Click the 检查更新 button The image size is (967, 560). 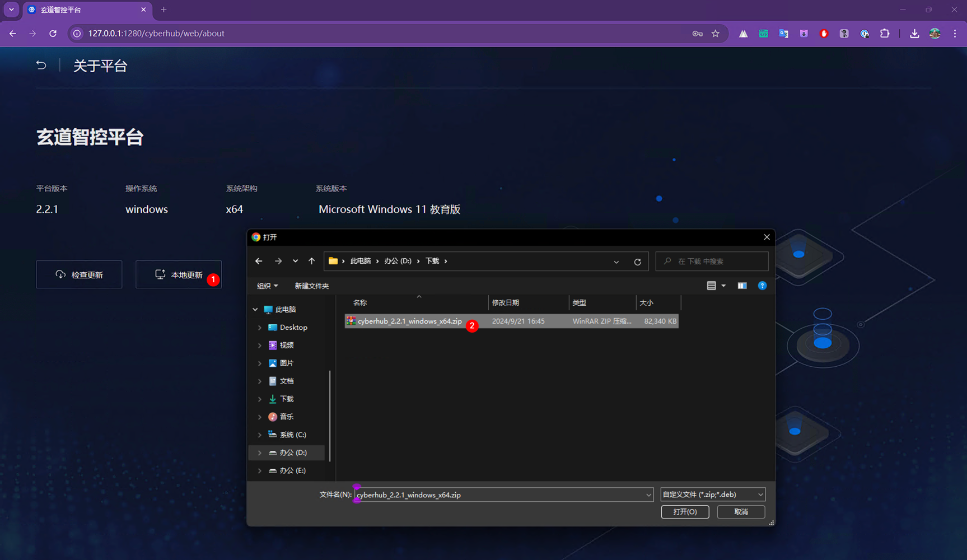(x=79, y=274)
